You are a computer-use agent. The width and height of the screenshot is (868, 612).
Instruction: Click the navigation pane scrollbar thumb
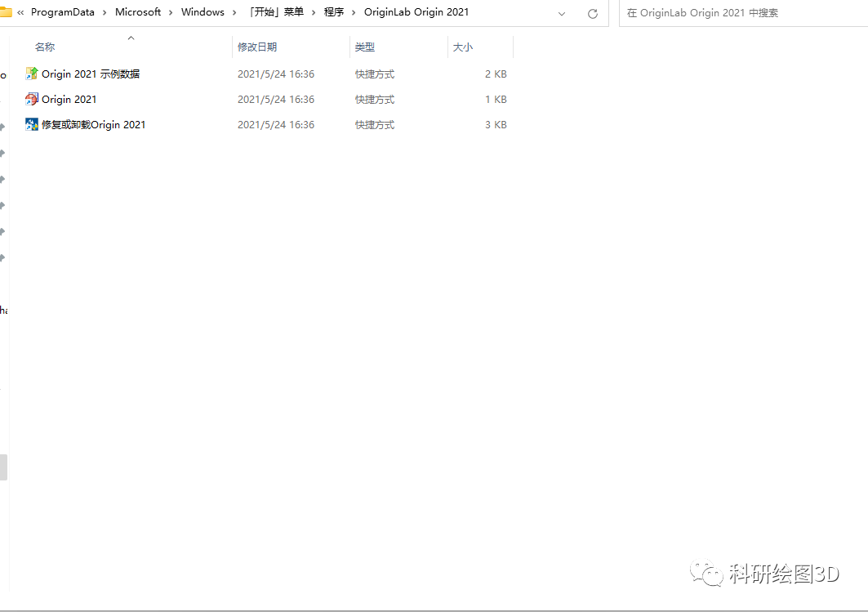point(3,467)
